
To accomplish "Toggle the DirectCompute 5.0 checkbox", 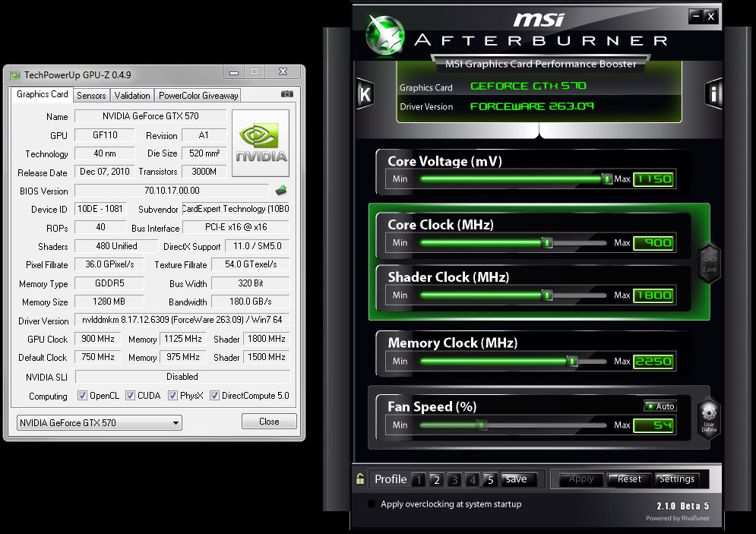I will pos(214,396).
